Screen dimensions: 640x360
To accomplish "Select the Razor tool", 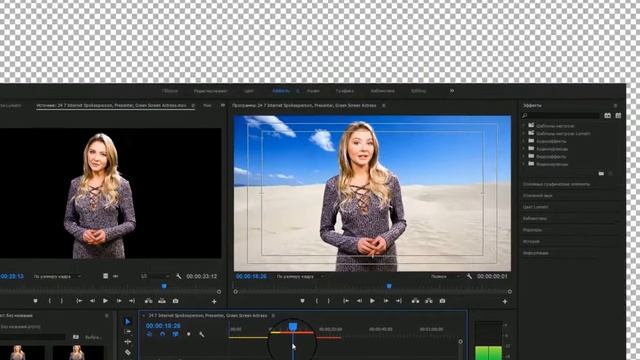I will click(128, 352).
